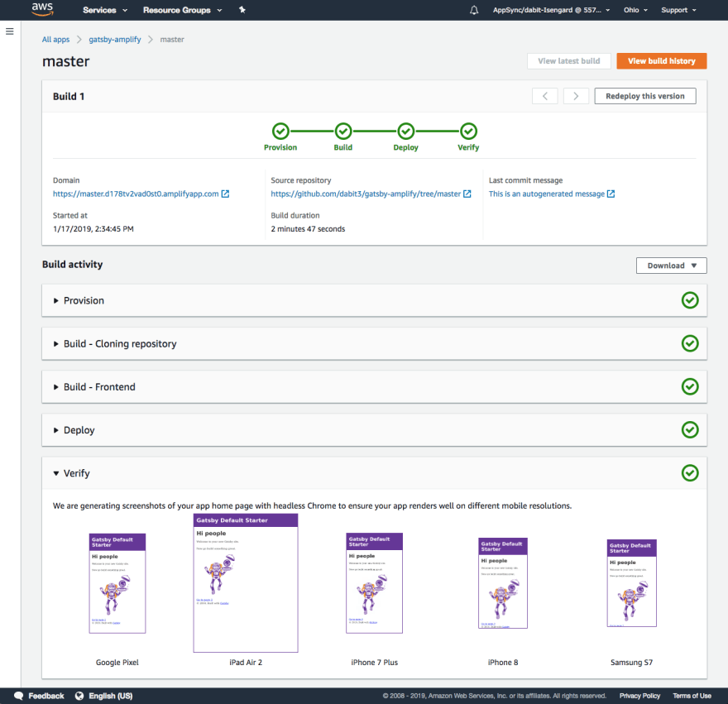The height and width of the screenshot is (704, 728).
Task: Click the Verify step checkmark in pipeline
Action: coord(468,131)
